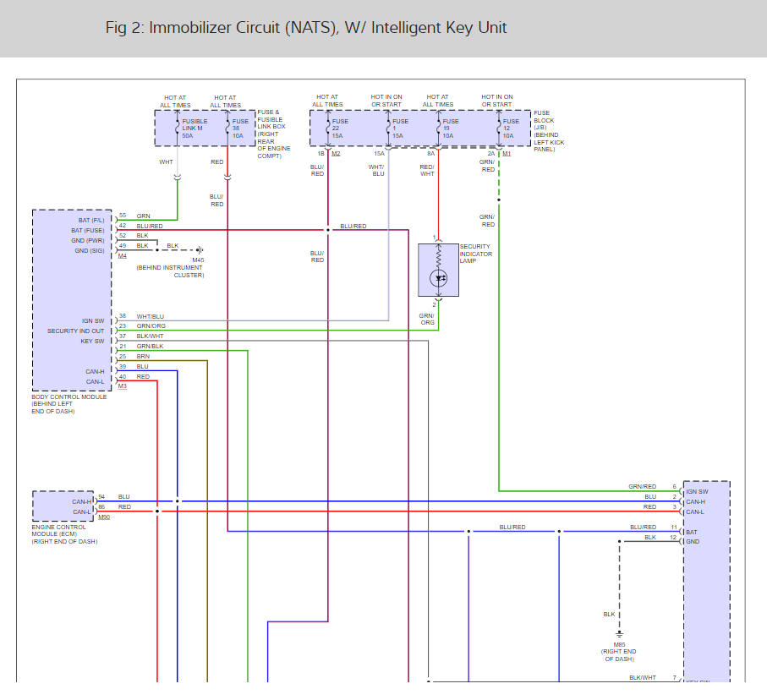The image size is (767, 700).
Task: Click 'BAT (F/L)' pin label
Action: 91,220
